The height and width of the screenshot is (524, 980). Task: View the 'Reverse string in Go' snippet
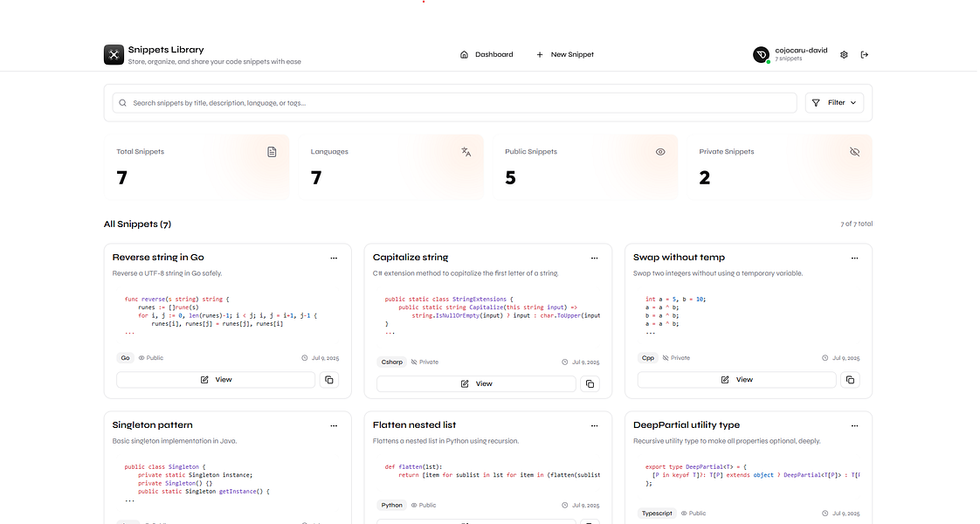click(215, 380)
